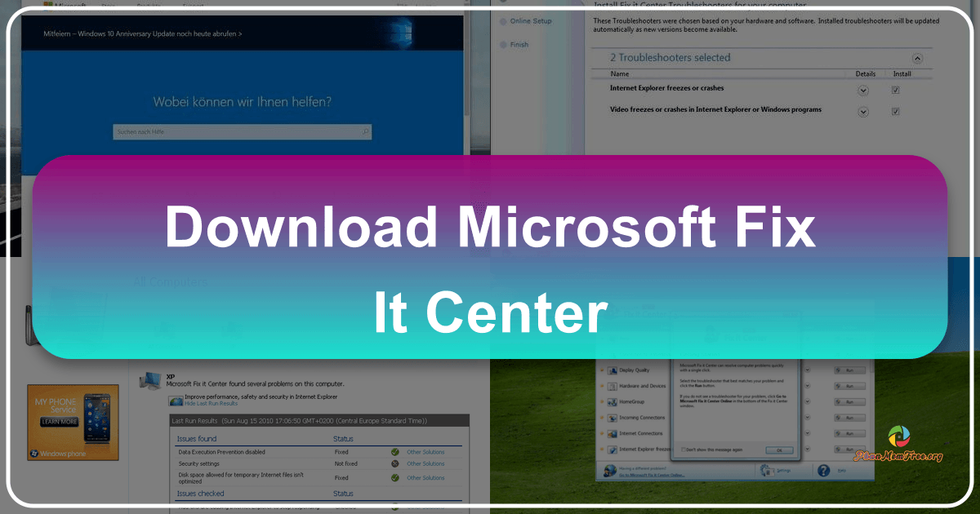The height and width of the screenshot is (514, 980).
Task: Open Fix it Center Settings gear icon
Action: [x=768, y=469]
